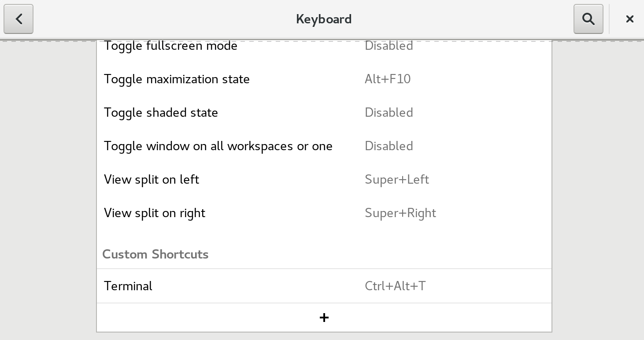Select Toggle window on all workspaces entry
The image size is (644, 340).
pos(324,146)
